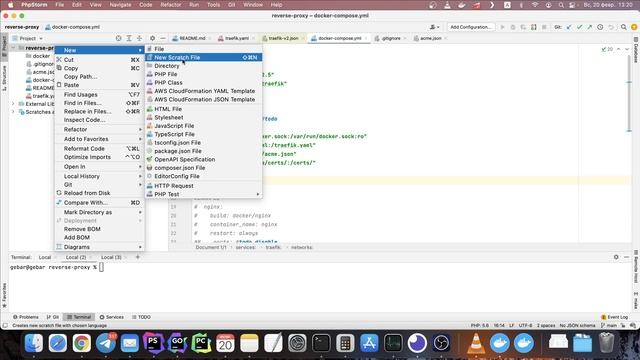Choose Copy Path... in context menu
Viewport: 640px width, 360px height.
click(x=100, y=77)
